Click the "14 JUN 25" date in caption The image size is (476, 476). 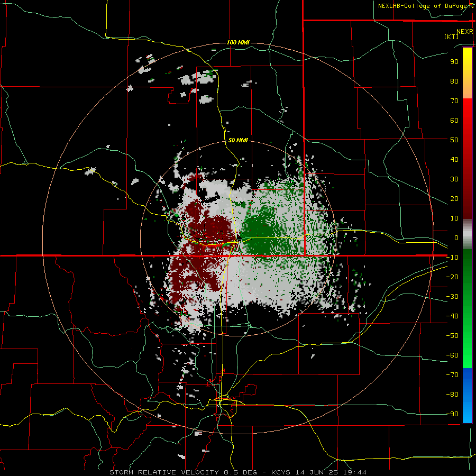[317, 472]
